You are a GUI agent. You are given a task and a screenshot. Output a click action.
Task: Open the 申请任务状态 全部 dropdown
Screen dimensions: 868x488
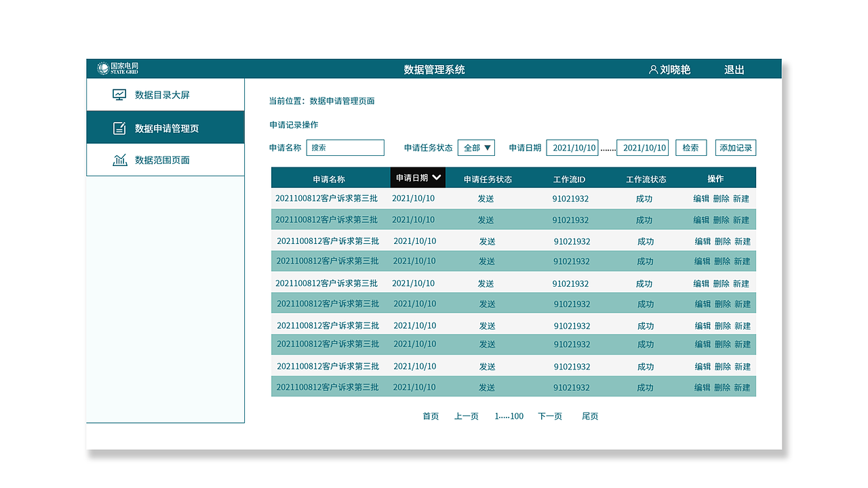[475, 147]
